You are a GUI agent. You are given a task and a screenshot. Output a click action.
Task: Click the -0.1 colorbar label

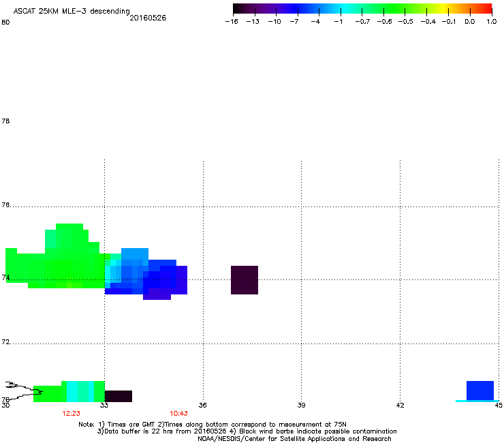click(x=449, y=22)
